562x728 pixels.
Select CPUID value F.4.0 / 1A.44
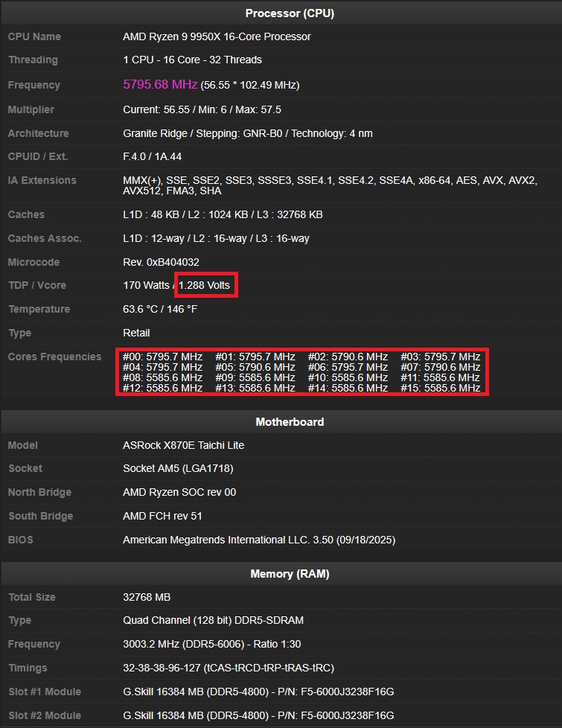pyautogui.click(x=152, y=157)
